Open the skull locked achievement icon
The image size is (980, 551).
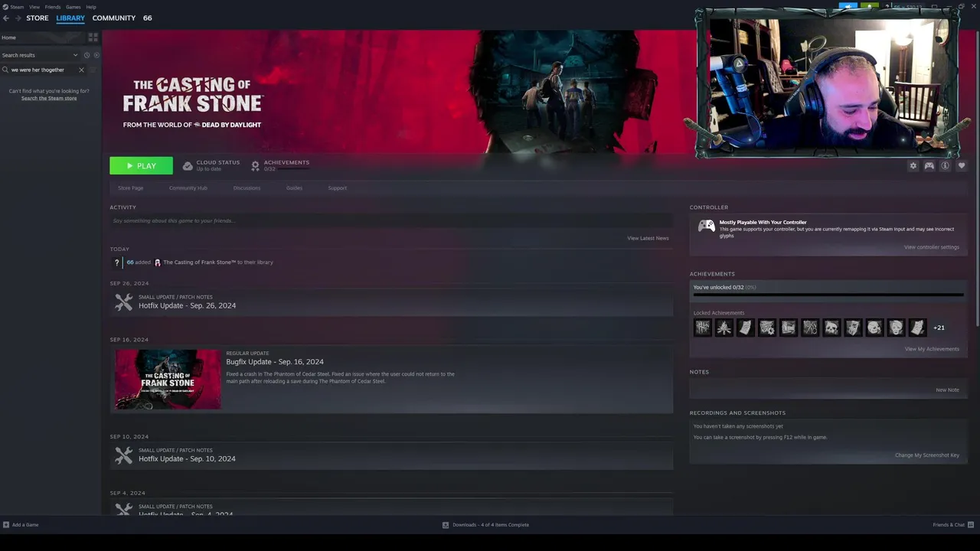(831, 328)
